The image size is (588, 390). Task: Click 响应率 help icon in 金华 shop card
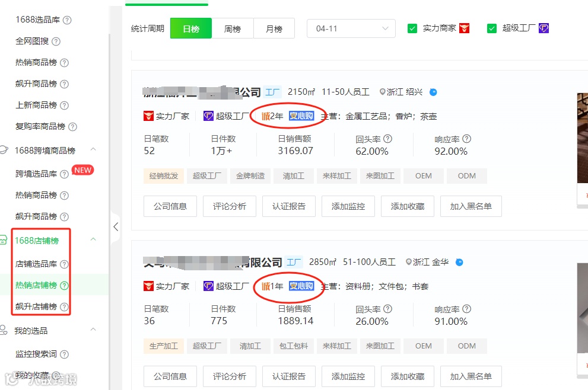(466, 309)
